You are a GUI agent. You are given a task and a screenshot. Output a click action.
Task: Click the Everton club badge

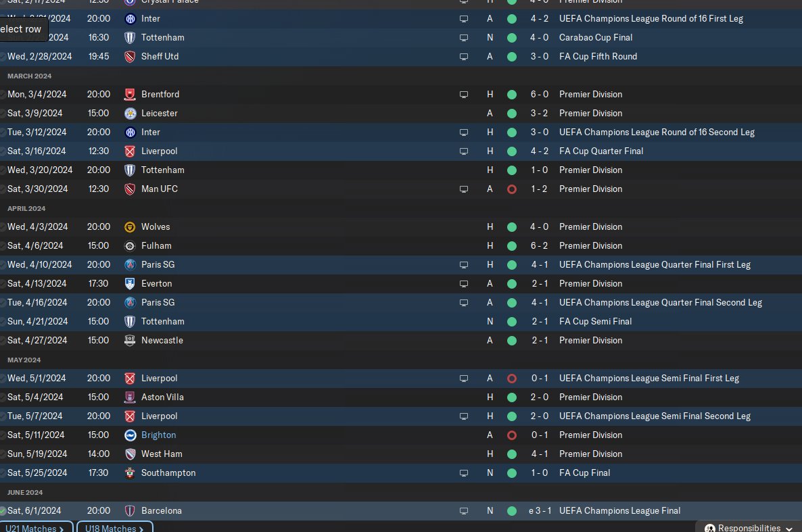[x=130, y=283]
